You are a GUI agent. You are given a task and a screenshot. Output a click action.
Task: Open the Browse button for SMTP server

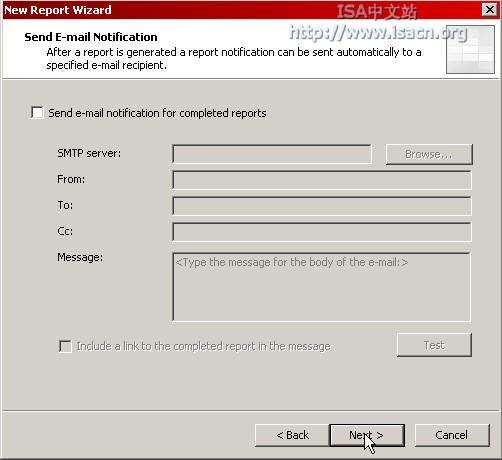(429, 154)
